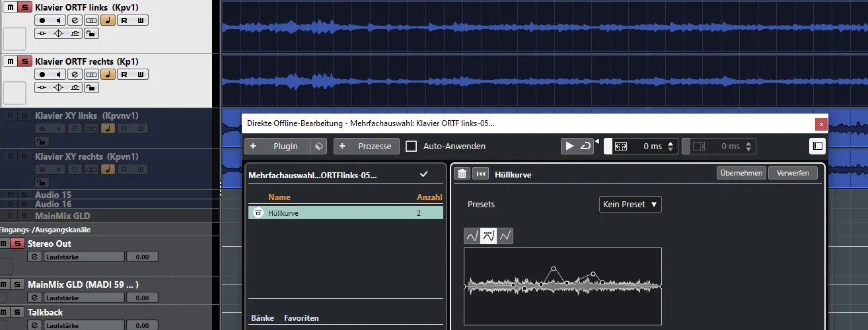This screenshot has height=330, width=868.
Task: Show lanes for Klavier ORTF links track
Action: click(x=92, y=20)
